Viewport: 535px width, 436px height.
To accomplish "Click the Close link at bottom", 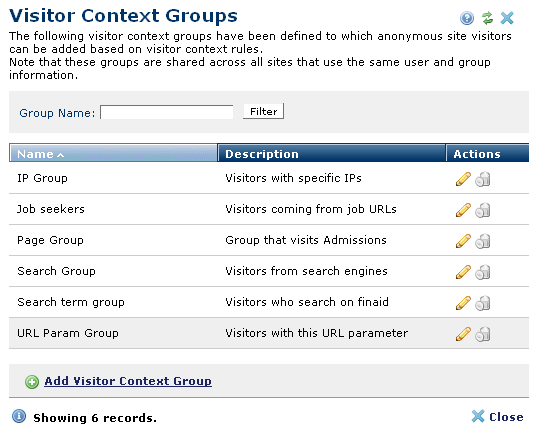I will tap(497, 417).
